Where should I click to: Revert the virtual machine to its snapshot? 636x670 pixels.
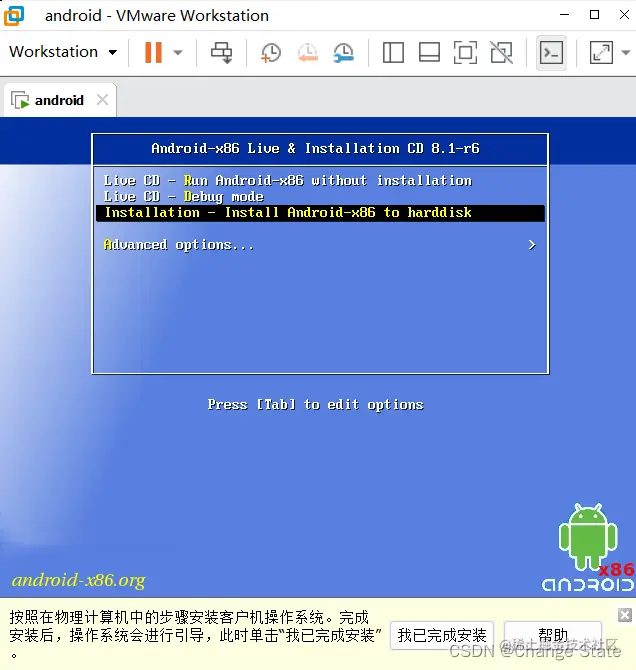click(308, 53)
